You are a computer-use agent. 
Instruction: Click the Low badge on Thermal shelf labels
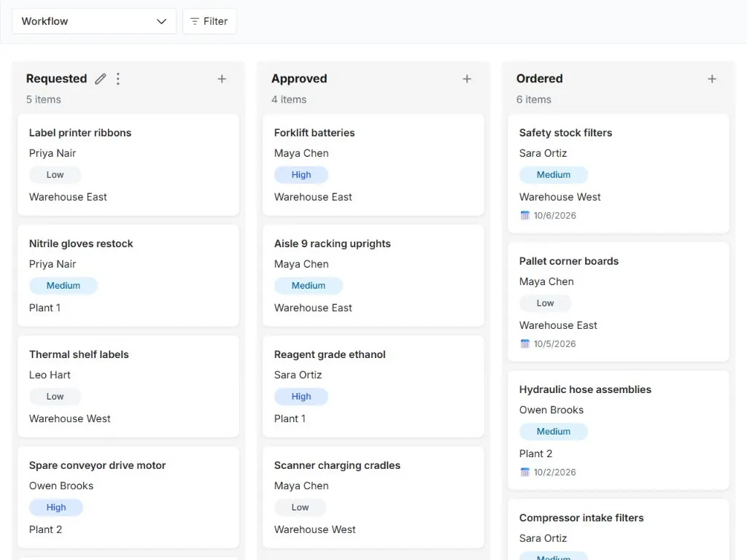pyautogui.click(x=55, y=397)
